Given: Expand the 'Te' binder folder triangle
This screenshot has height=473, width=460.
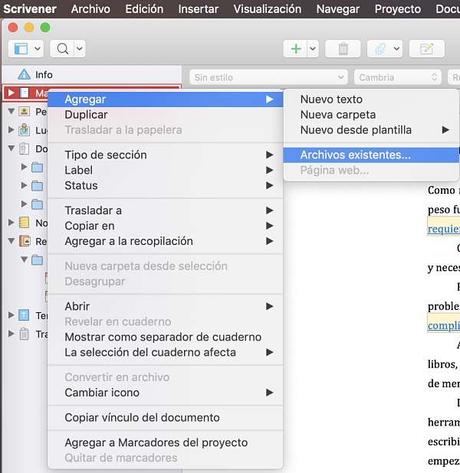Looking at the screenshot, I should pyautogui.click(x=11, y=315).
